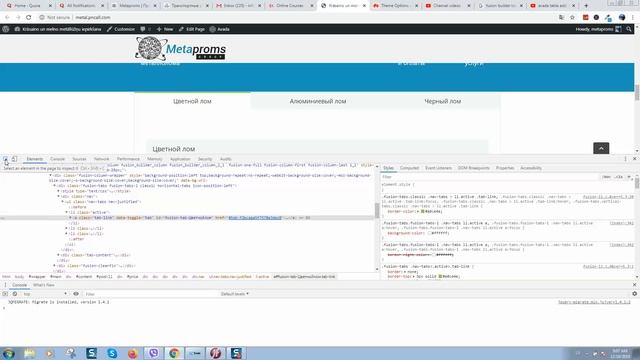Close the DevTools panel with the X
Viewport: 640px width, 360px height.
click(x=634, y=159)
